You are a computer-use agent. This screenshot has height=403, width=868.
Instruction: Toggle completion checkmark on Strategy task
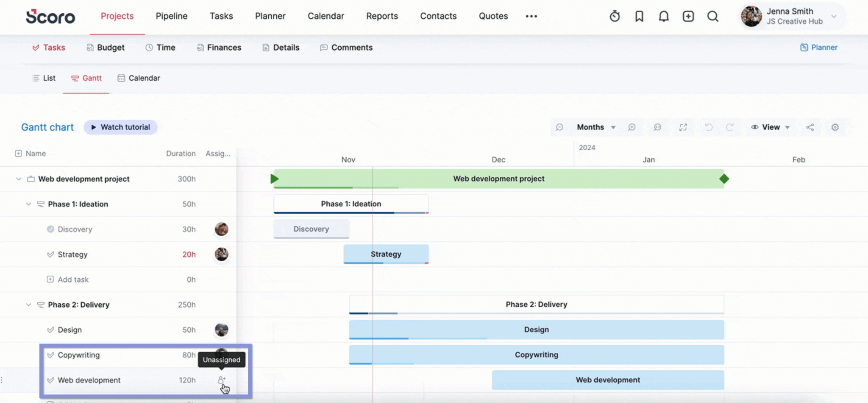tap(50, 254)
